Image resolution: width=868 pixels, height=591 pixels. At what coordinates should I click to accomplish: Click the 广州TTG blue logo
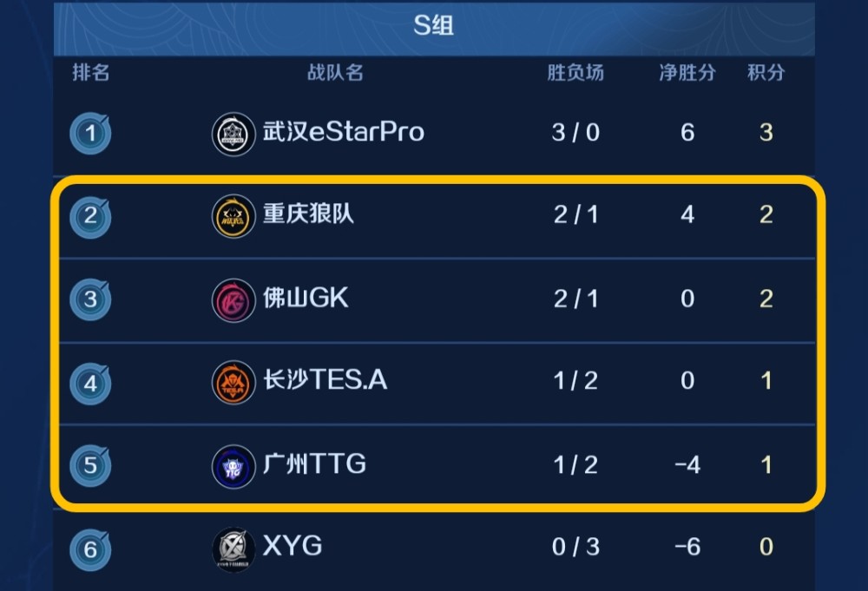(x=233, y=467)
